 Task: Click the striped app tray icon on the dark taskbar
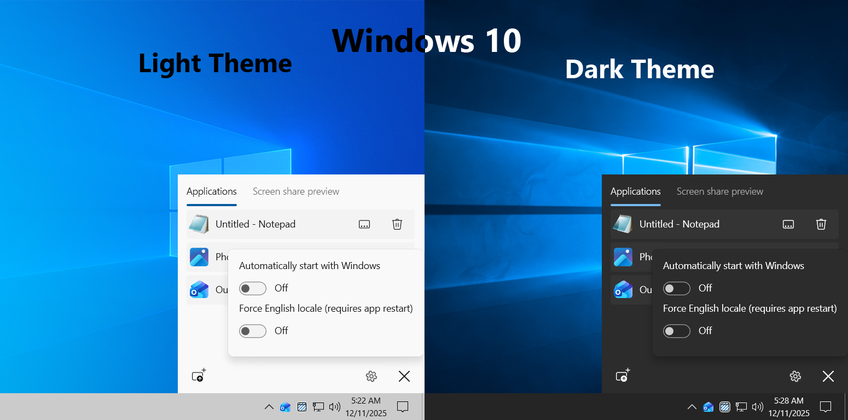pyautogui.click(x=725, y=406)
